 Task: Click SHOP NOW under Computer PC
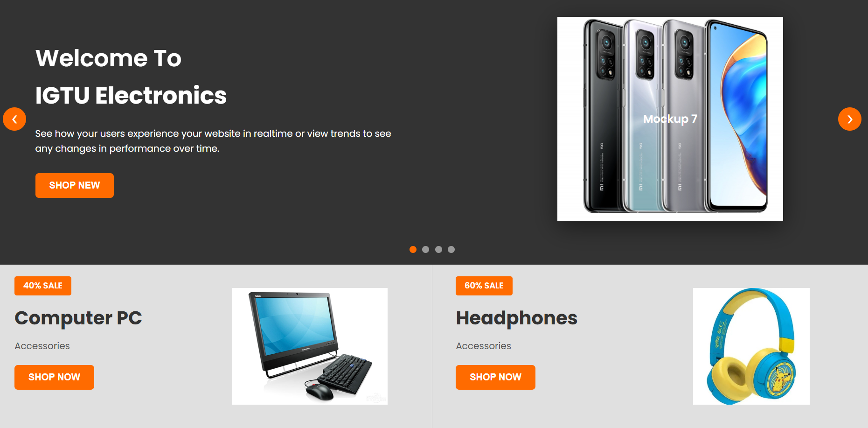[x=54, y=377]
